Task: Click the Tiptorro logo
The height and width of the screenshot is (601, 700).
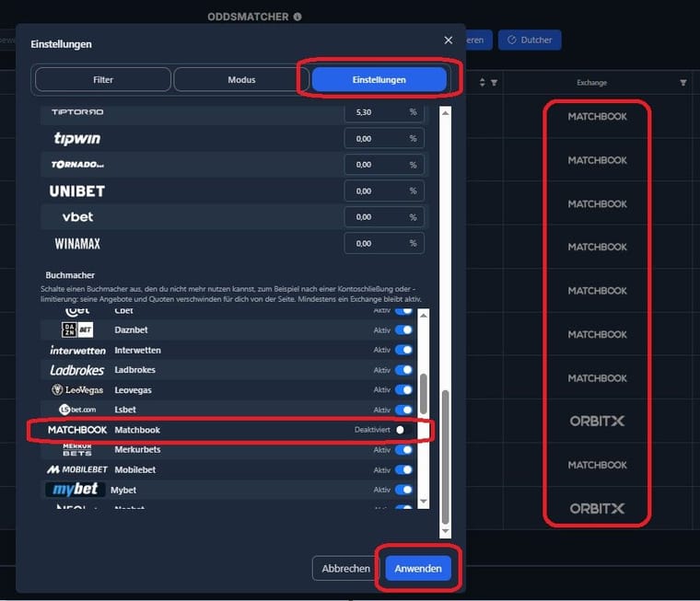Action: [x=77, y=112]
